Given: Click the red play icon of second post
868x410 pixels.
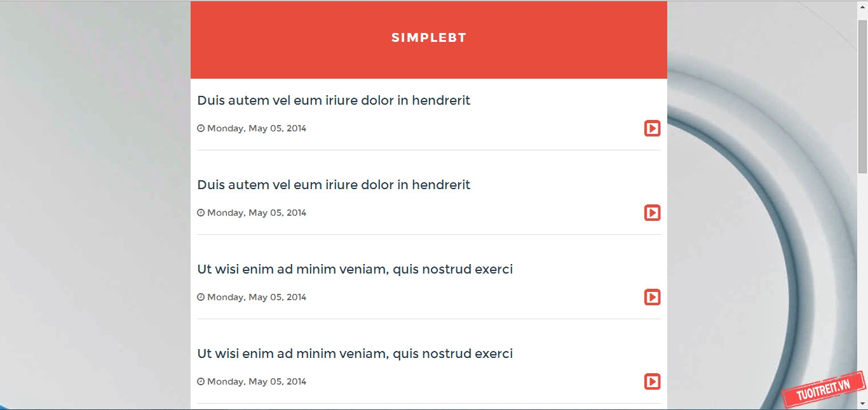Looking at the screenshot, I should click(652, 213).
